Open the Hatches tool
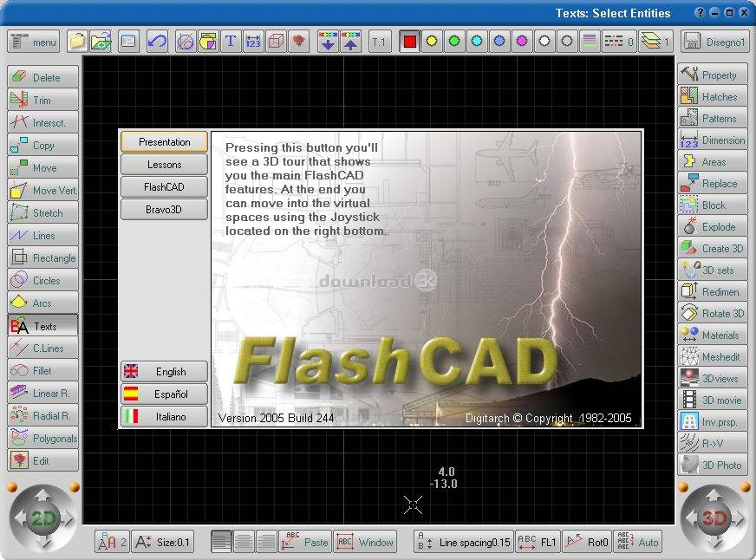This screenshot has height=560, width=756. (713, 97)
